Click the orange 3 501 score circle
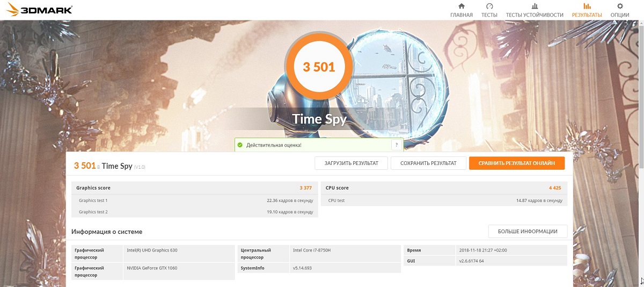644x287 pixels. [319, 67]
